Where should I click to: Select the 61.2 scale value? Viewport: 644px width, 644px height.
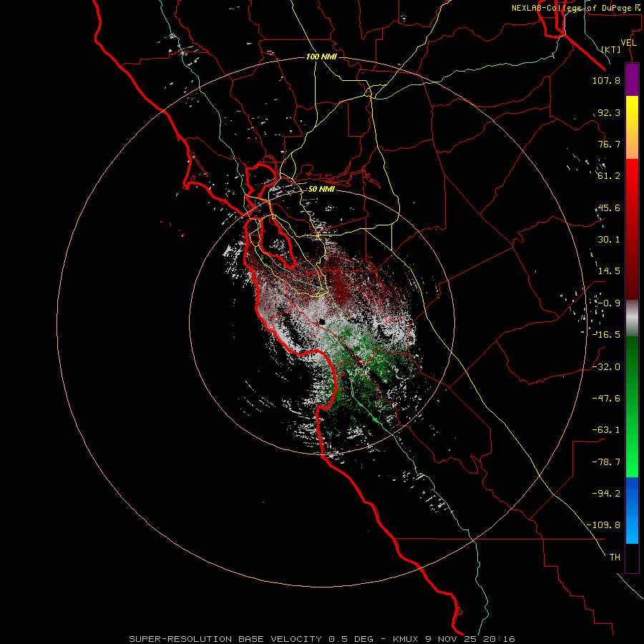(x=609, y=176)
